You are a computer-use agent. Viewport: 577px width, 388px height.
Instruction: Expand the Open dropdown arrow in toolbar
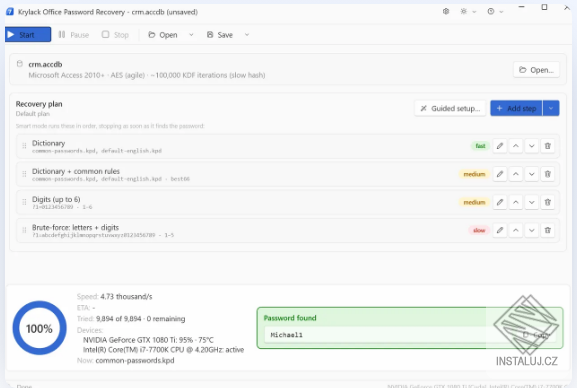pyautogui.click(x=191, y=35)
